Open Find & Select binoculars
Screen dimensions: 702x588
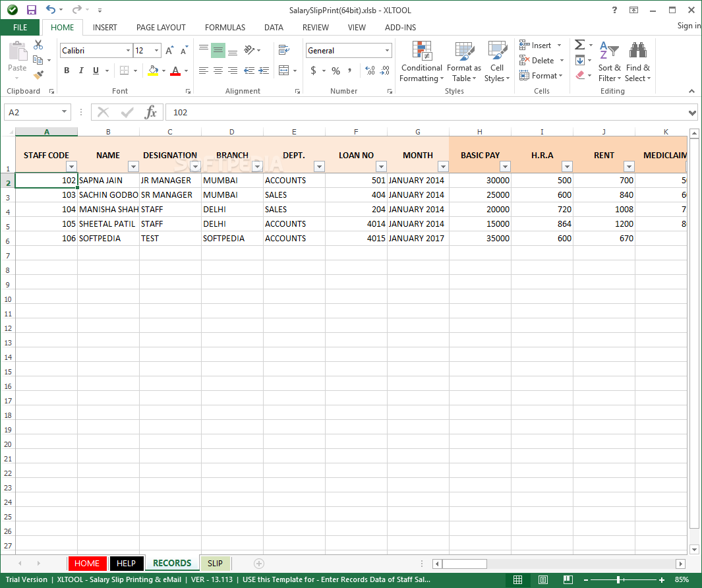click(x=638, y=62)
